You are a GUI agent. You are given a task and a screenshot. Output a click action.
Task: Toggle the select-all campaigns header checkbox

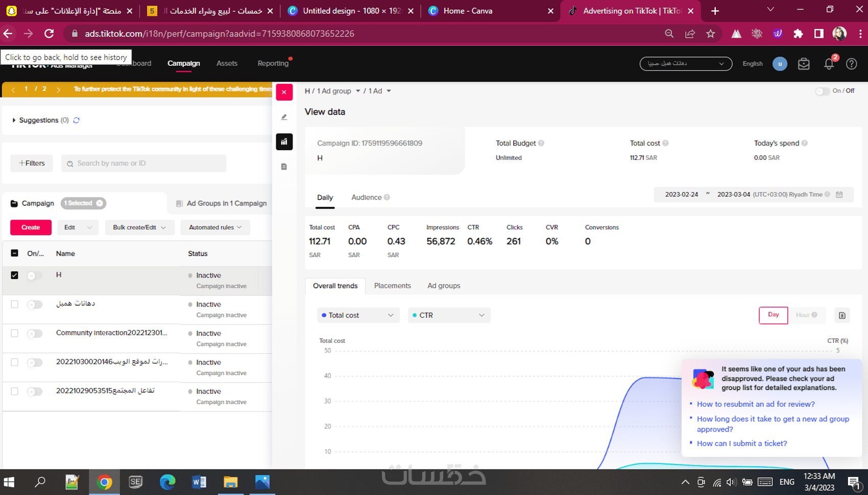point(14,254)
